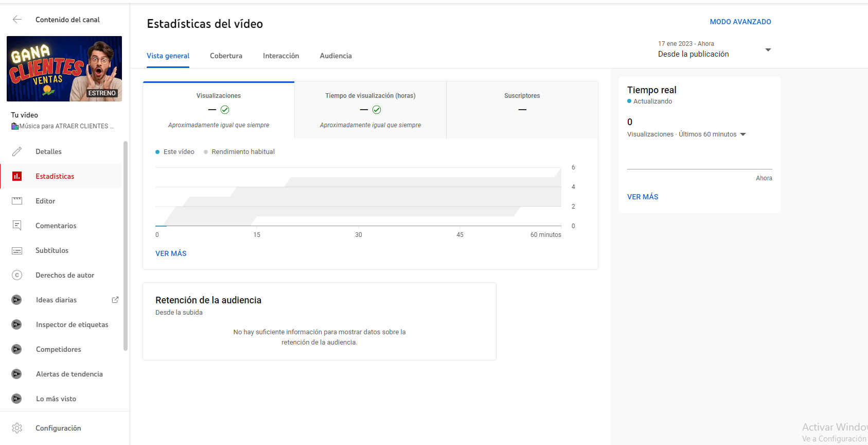
Task: Click the Retención de la audiencia heading
Action: (x=208, y=300)
